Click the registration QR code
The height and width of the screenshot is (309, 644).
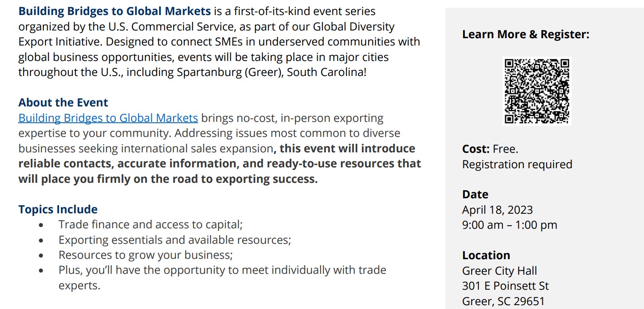[x=537, y=91]
